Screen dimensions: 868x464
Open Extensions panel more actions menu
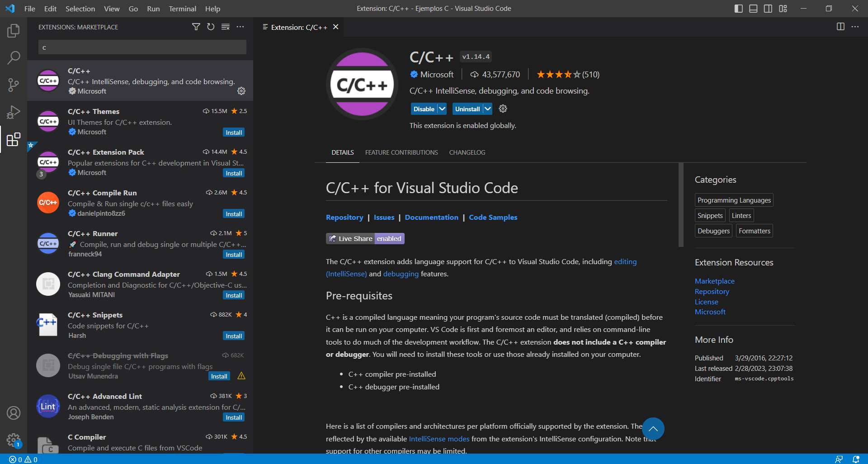[x=241, y=27]
